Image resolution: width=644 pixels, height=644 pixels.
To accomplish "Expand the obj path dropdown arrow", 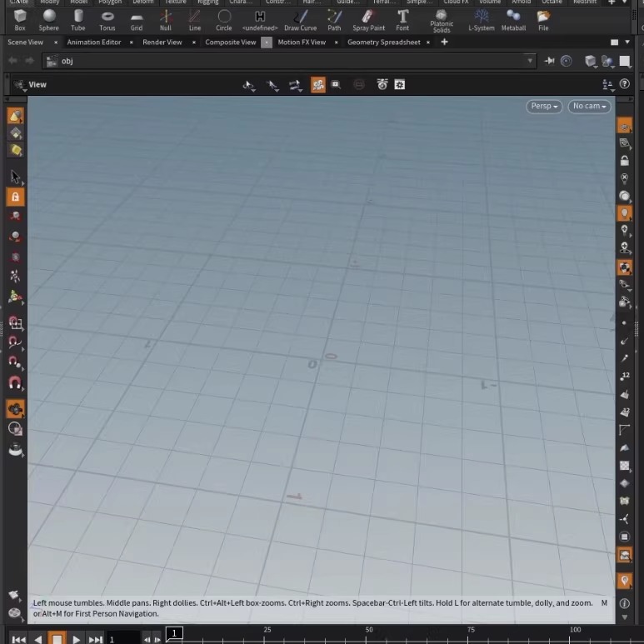I will tap(530, 61).
